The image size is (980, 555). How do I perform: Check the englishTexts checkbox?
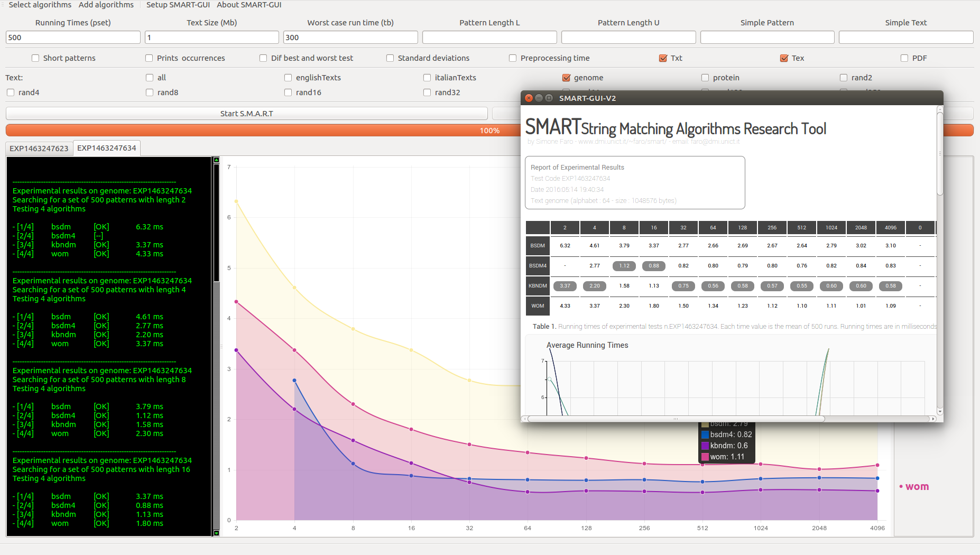288,78
